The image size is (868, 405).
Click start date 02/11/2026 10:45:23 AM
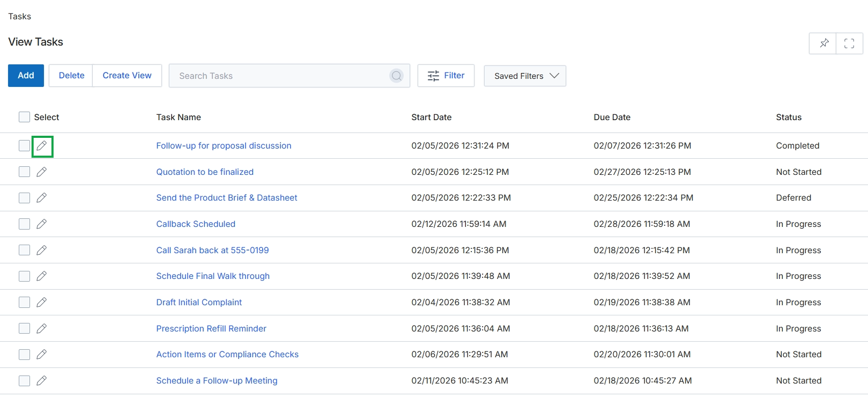[459, 380]
